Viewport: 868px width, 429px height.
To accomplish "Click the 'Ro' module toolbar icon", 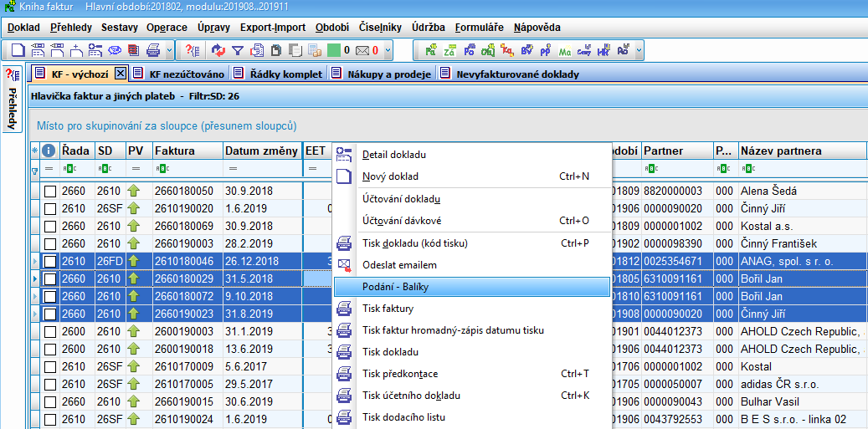I will pos(622,50).
